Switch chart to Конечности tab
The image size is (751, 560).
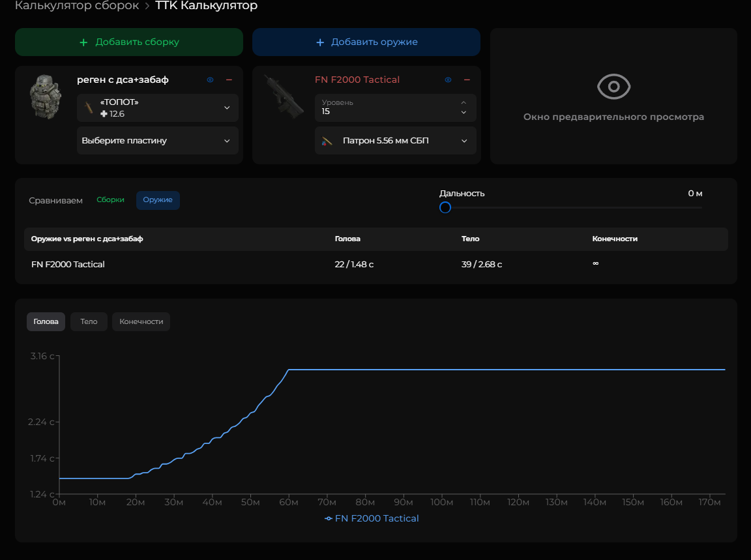(141, 322)
